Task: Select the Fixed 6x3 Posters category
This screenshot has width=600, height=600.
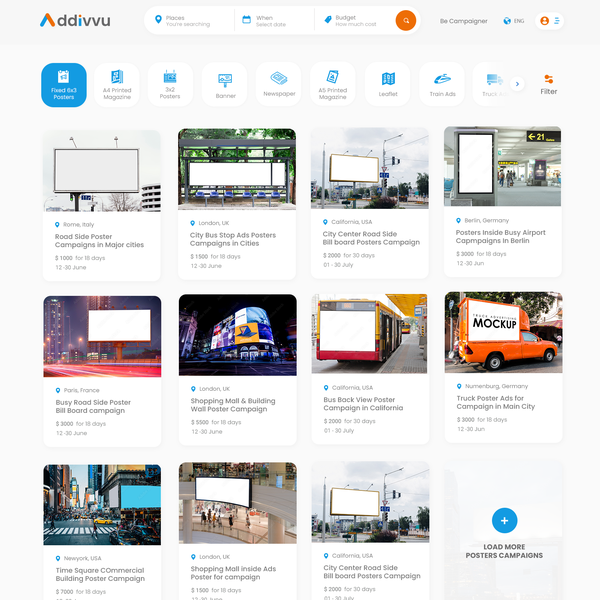Action: click(x=64, y=85)
